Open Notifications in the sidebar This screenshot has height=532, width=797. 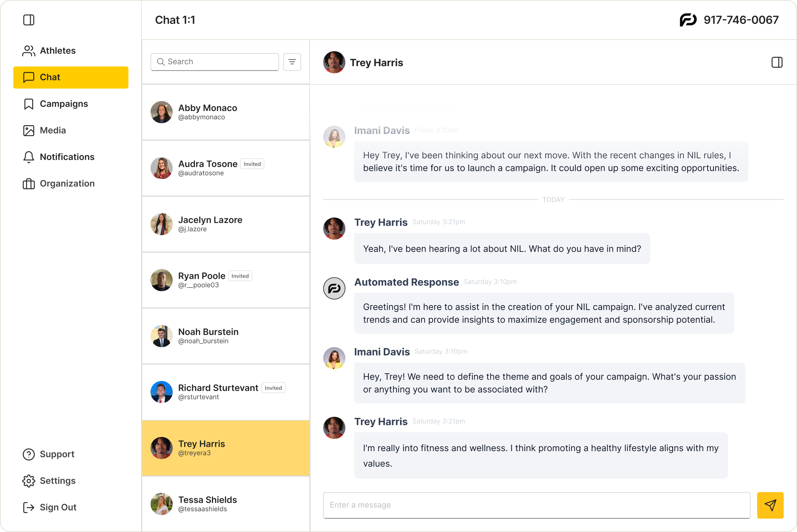[x=70, y=157]
